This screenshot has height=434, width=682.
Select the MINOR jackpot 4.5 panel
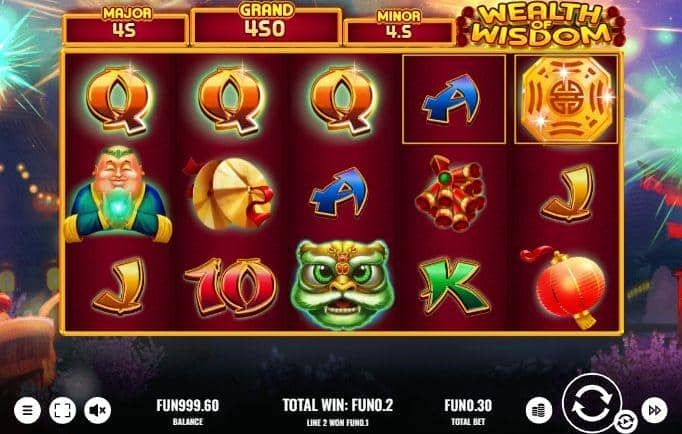point(399,28)
